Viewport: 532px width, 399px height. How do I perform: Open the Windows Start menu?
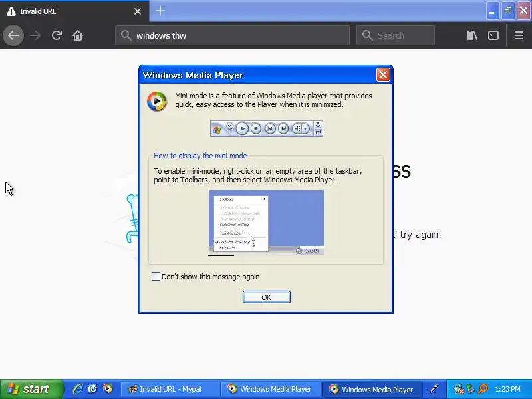31,389
